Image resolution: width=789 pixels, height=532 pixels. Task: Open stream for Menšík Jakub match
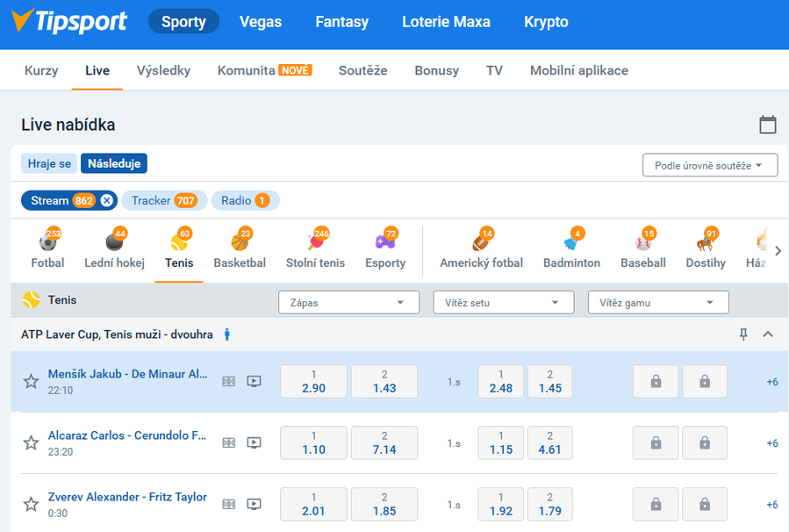pyautogui.click(x=255, y=382)
